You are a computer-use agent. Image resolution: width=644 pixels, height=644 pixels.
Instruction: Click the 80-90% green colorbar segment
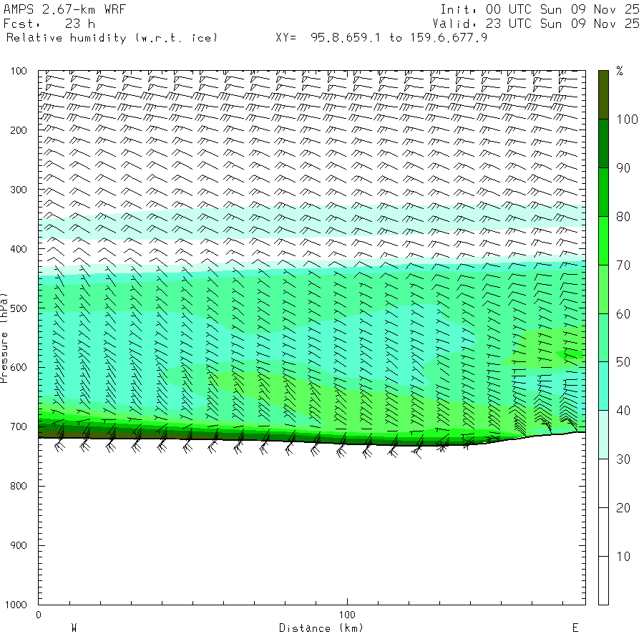click(603, 192)
